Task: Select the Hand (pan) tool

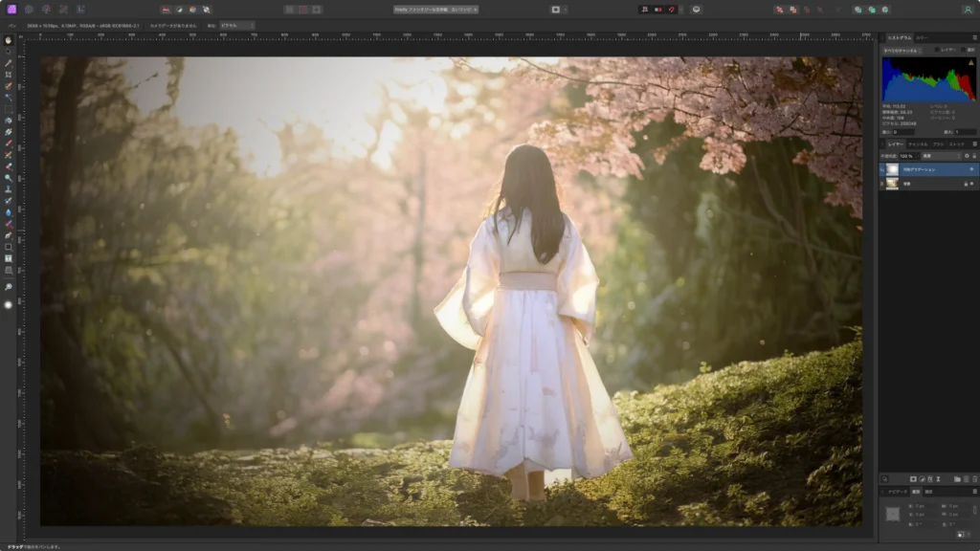Action: point(9,40)
